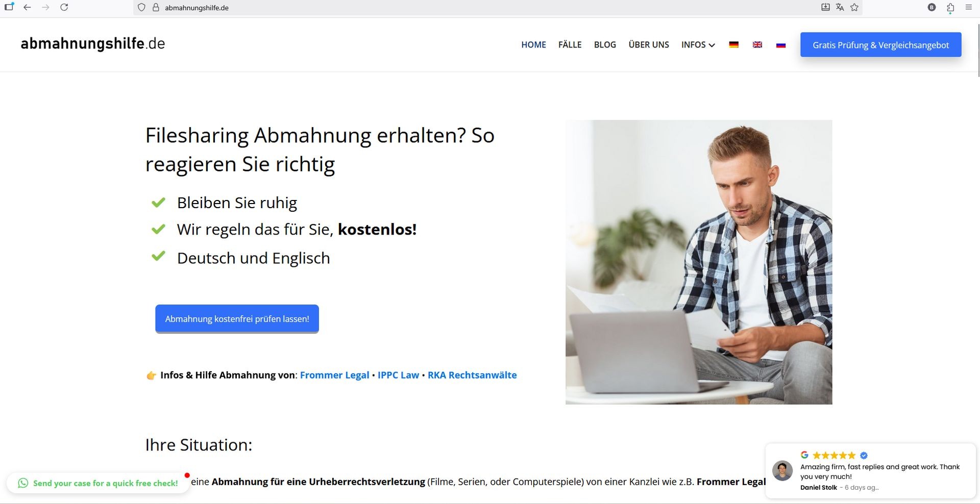
Task: Open the extensions puzzle icon
Action: (950, 7)
